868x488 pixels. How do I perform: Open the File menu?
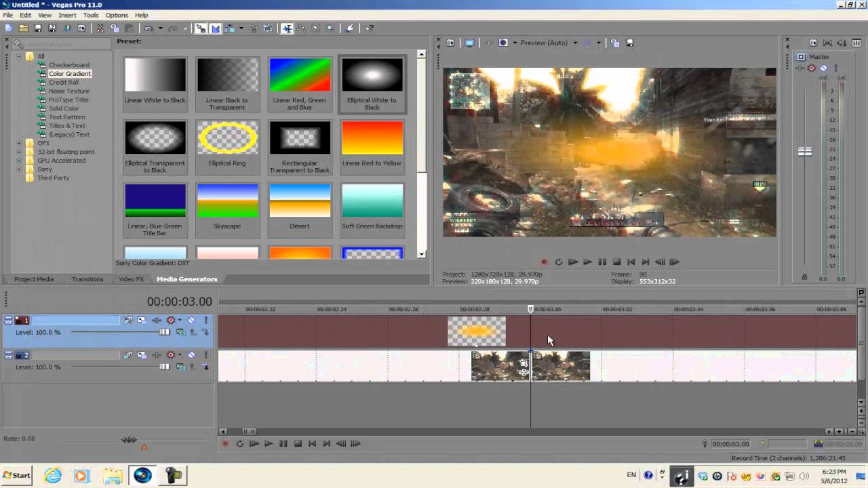coord(7,15)
